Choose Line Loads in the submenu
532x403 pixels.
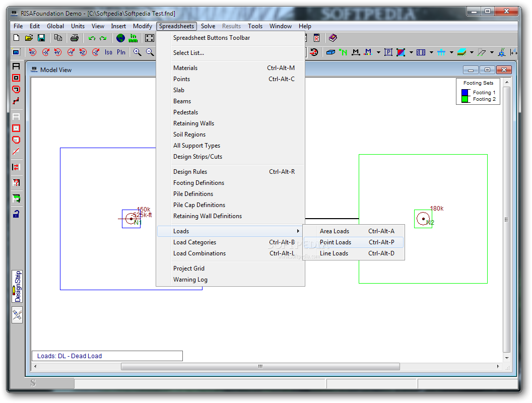click(354, 253)
